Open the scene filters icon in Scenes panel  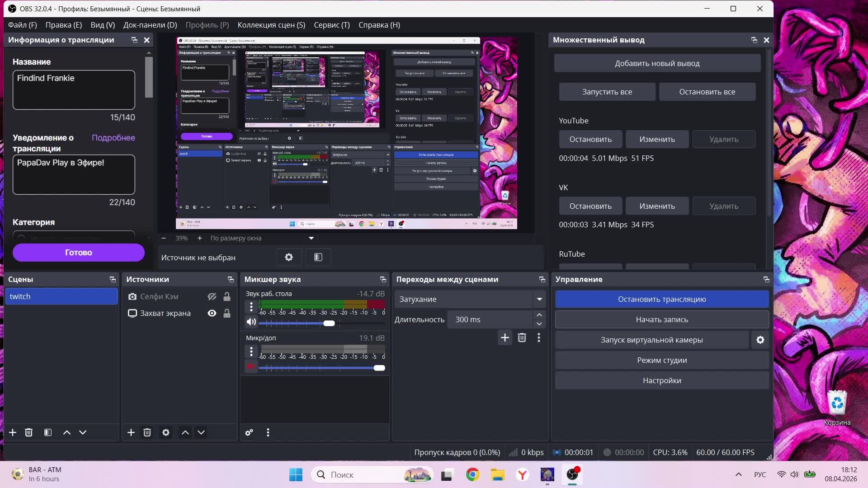[48, 432]
